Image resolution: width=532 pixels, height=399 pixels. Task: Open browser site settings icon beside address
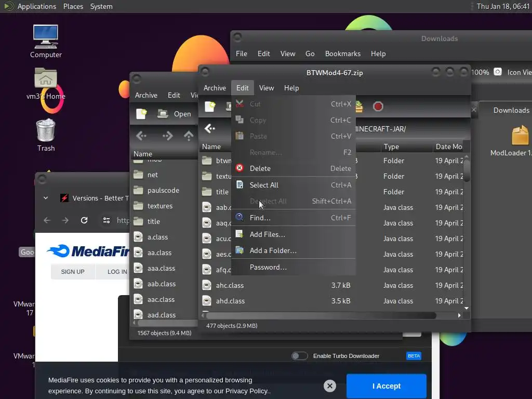pyautogui.click(x=106, y=220)
